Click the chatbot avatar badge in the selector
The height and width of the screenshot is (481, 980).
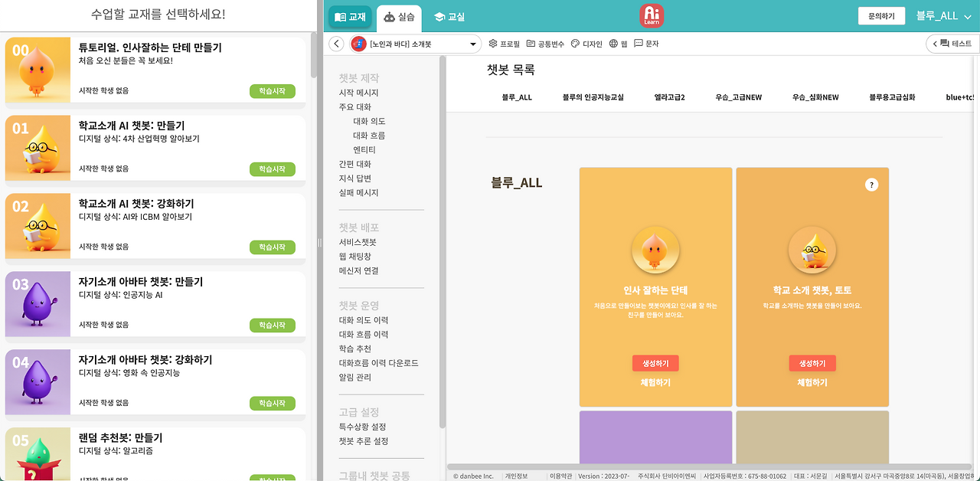point(360,44)
